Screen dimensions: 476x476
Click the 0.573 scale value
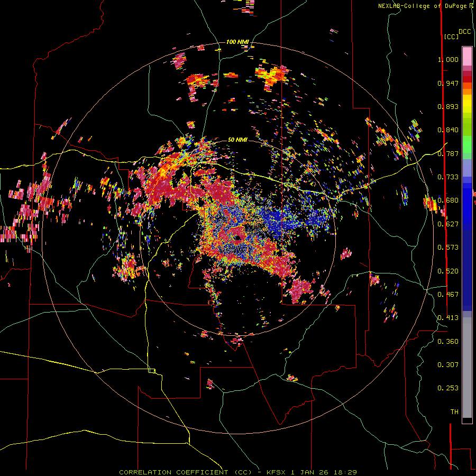click(448, 248)
